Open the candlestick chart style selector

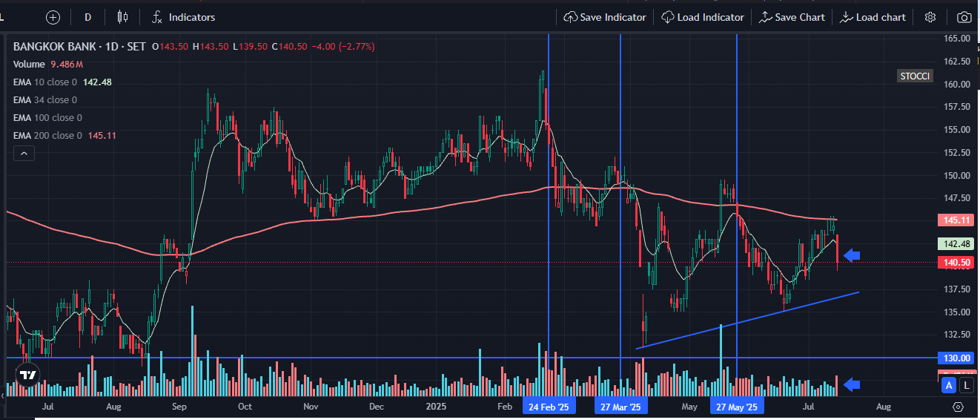[x=123, y=17]
